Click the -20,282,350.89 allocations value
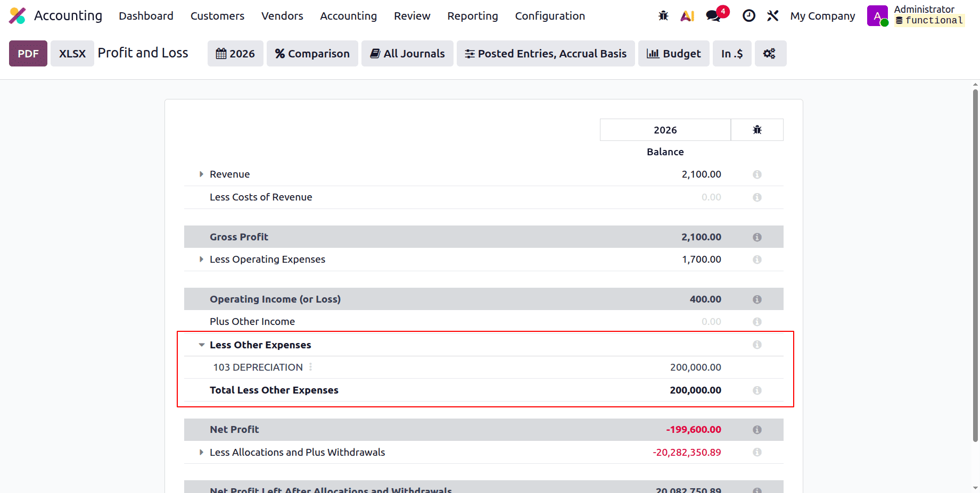The height and width of the screenshot is (493, 980). 687,452
